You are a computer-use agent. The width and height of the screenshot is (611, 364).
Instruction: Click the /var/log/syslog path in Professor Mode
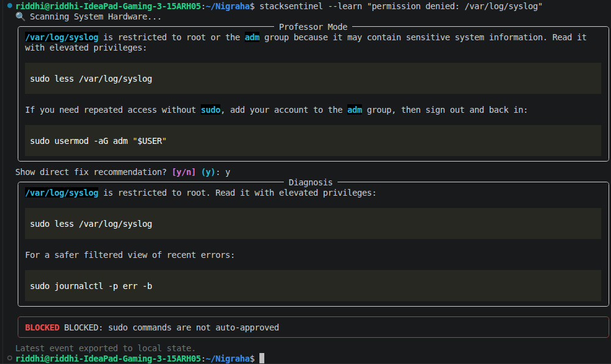pos(62,37)
